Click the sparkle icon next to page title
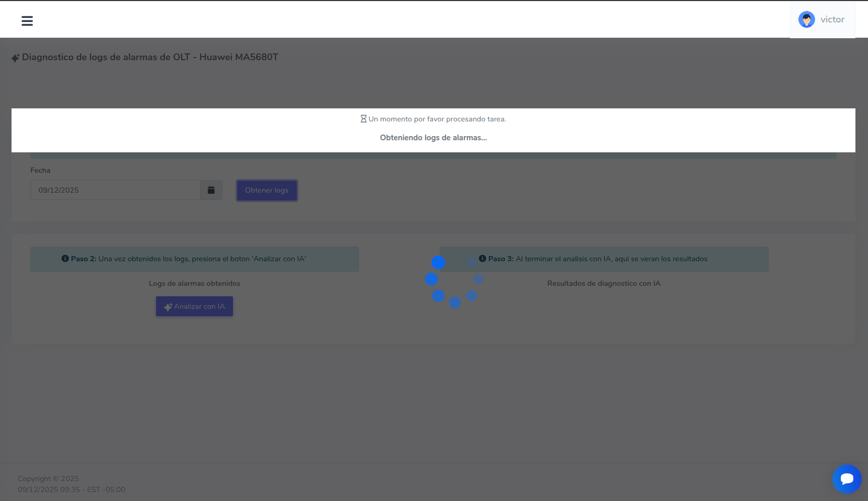Image resolution: width=868 pixels, height=501 pixels. tap(16, 58)
